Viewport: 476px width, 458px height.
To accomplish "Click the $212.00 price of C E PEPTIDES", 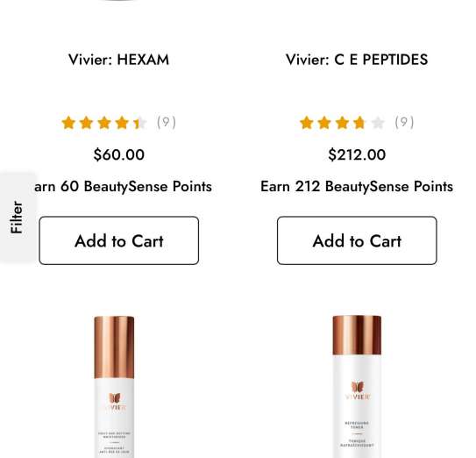I will coord(357,154).
